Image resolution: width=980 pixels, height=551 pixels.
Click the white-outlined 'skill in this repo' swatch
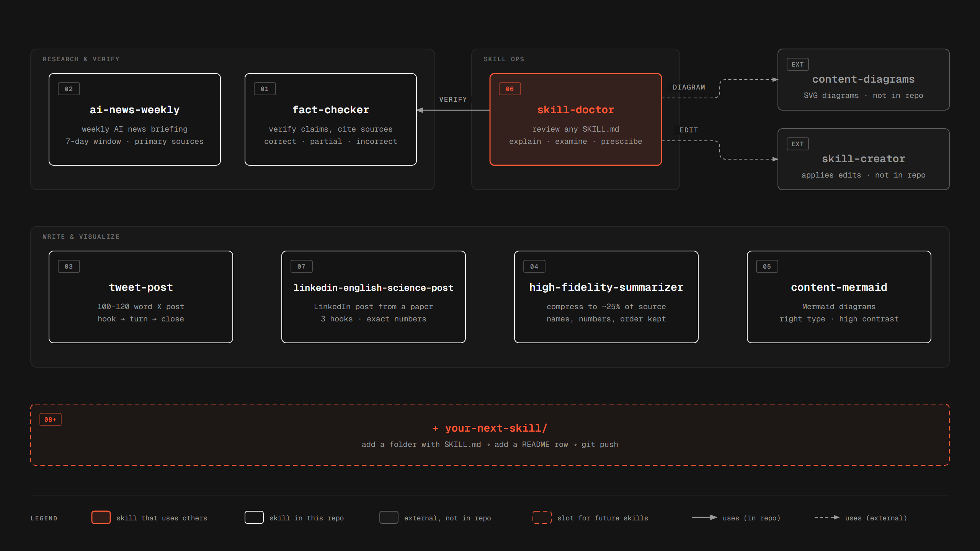pos(254,517)
